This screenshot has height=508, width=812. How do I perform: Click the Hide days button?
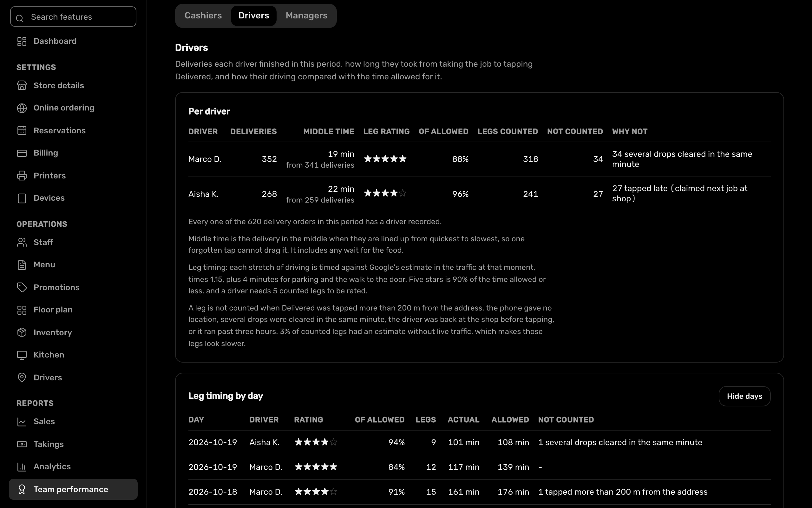744,397
